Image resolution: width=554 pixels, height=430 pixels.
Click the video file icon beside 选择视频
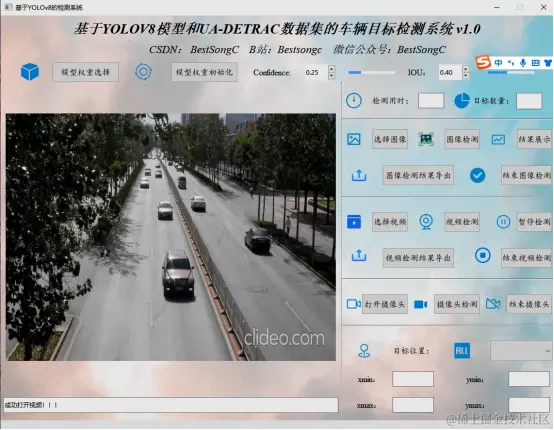[x=354, y=222]
